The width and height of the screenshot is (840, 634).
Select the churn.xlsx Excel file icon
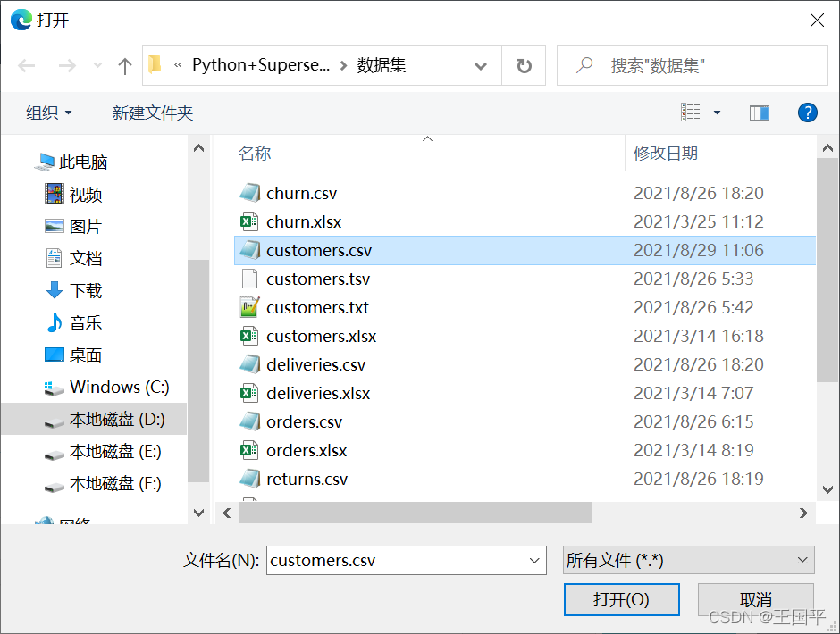coord(249,222)
